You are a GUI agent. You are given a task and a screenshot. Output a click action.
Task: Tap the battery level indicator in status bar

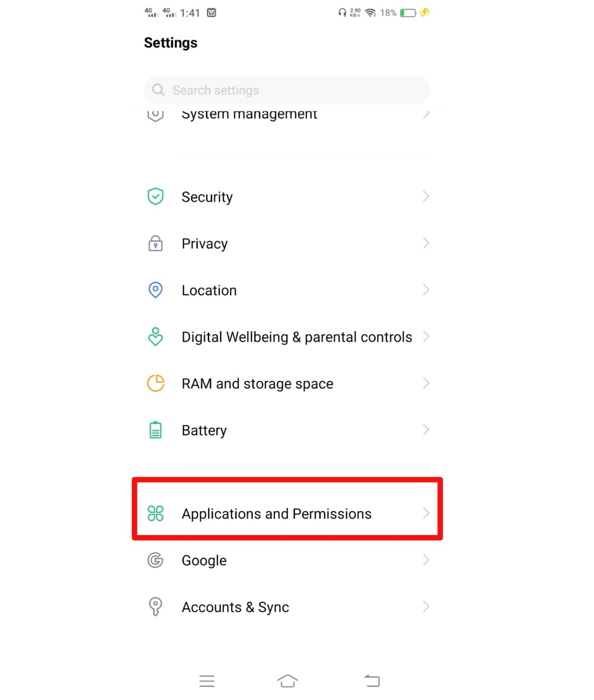pyautogui.click(x=408, y=13)
